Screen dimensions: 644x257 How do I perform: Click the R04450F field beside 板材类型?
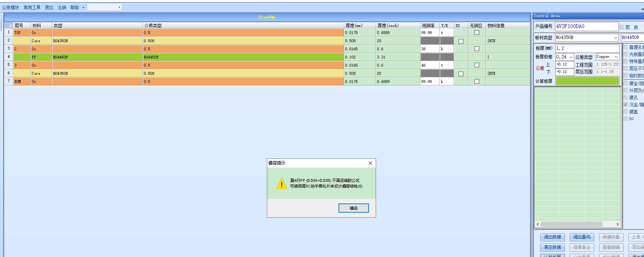point(632,38)
